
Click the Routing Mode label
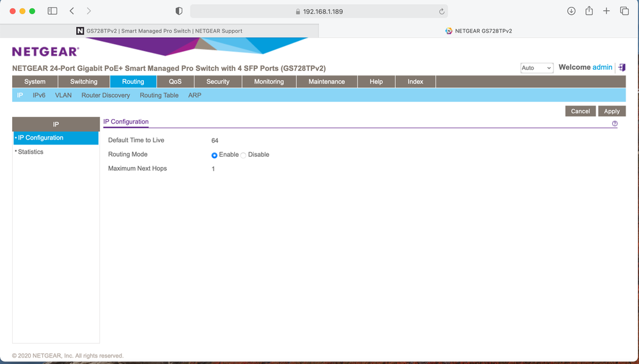point(127,154)
